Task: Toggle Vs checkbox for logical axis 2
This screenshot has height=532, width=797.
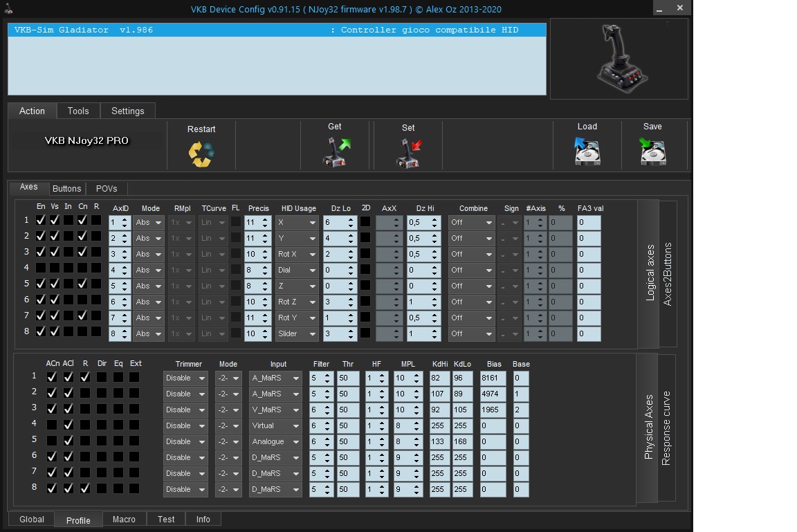Action: click(x=55, y=236)
